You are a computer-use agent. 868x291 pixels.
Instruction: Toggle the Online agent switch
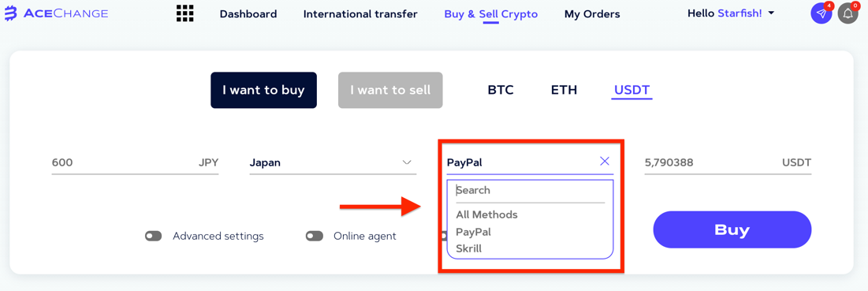[x=314, y=237]
